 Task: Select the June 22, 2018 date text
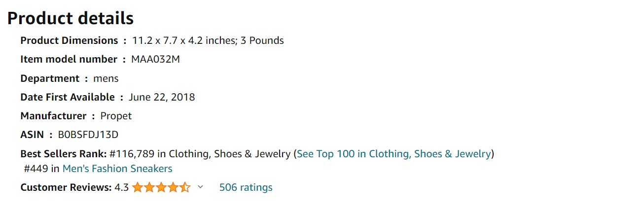tap(162, 97)
